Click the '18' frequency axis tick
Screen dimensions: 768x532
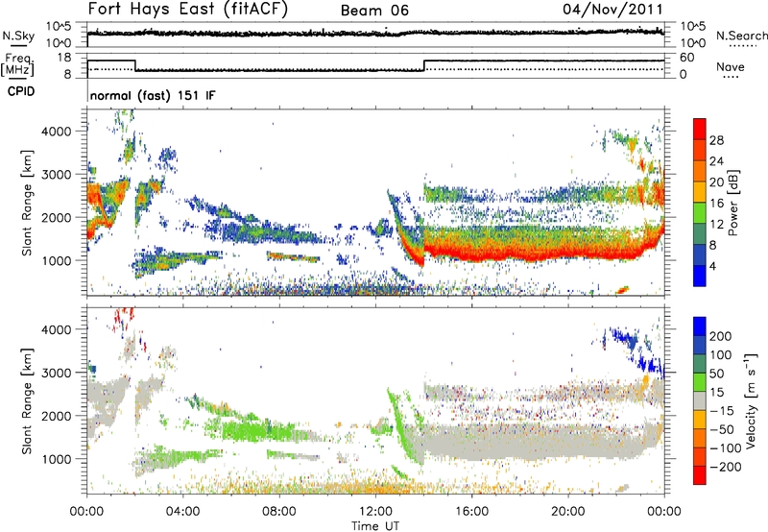tap(64, 58)
